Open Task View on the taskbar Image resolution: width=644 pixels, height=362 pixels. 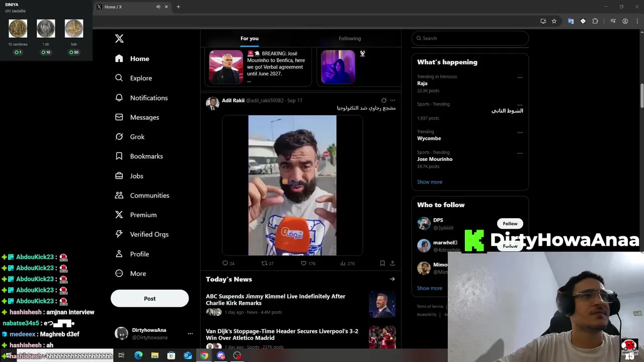pyautogui.click(x=121, y=355)
